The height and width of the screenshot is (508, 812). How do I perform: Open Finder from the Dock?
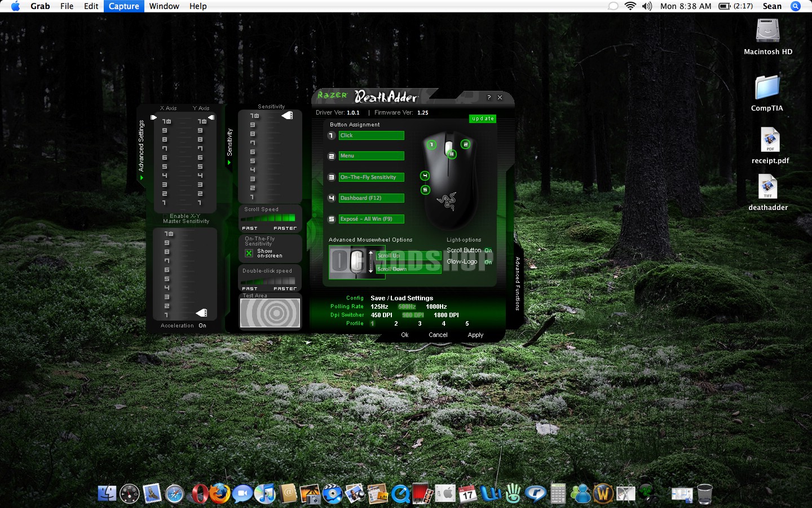[107, 493]
